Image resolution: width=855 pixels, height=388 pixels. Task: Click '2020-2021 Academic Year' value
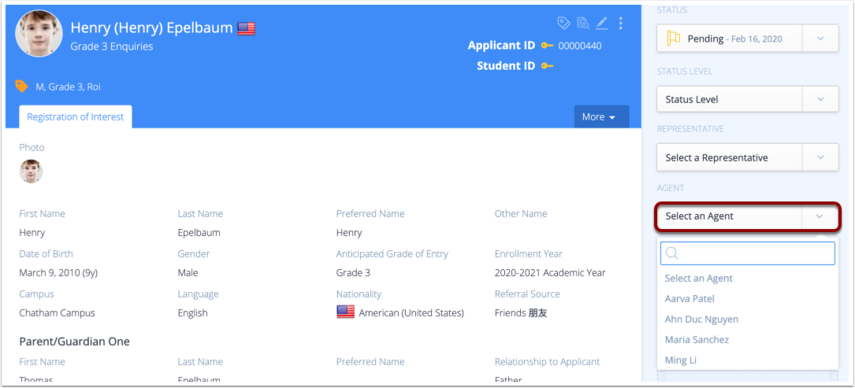(x=550, y=272)
